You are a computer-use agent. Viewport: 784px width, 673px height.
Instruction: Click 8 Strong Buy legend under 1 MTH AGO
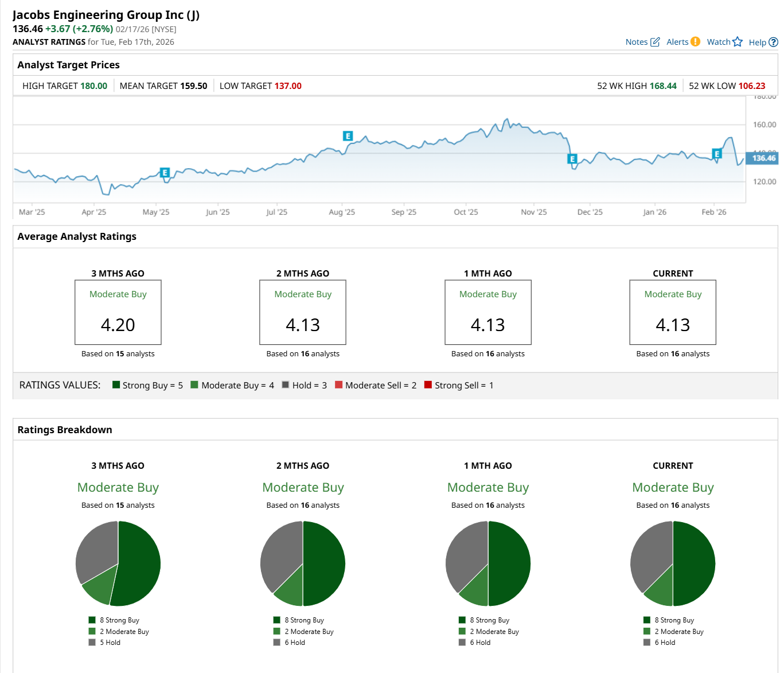point(489,620)
